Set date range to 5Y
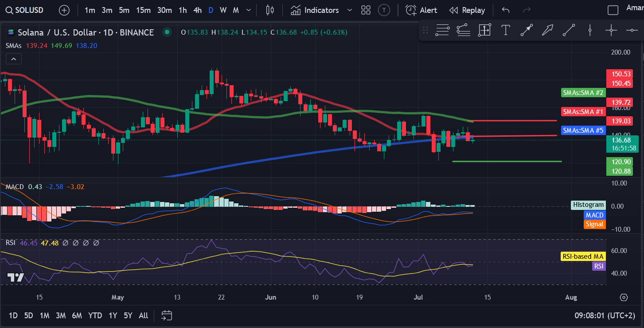This screenshot has height=328, width=644. 128,316
